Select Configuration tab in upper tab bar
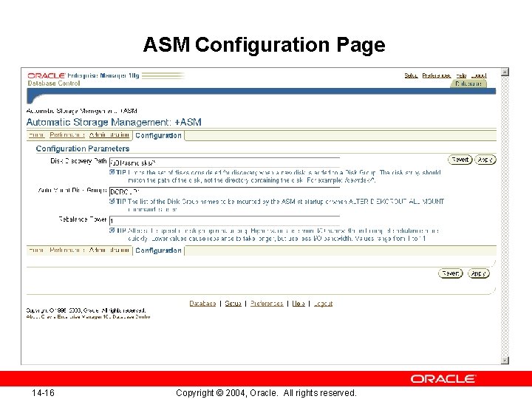Image resolution: width=532 pixels, height=399 pixels. [158, 135]
